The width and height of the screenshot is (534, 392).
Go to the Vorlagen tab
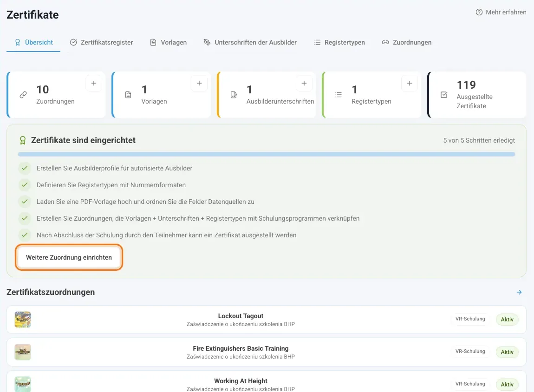click(168, 43)
